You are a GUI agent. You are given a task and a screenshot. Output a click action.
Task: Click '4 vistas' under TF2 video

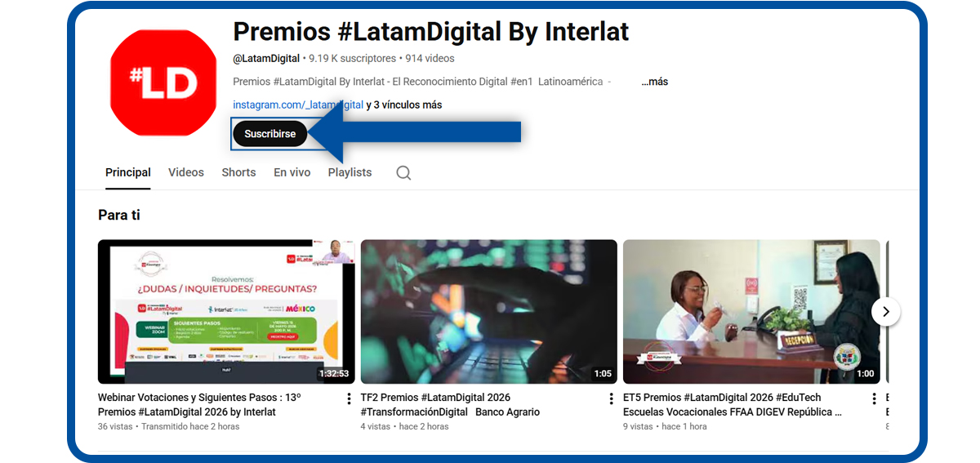click(x=376, y=426)
